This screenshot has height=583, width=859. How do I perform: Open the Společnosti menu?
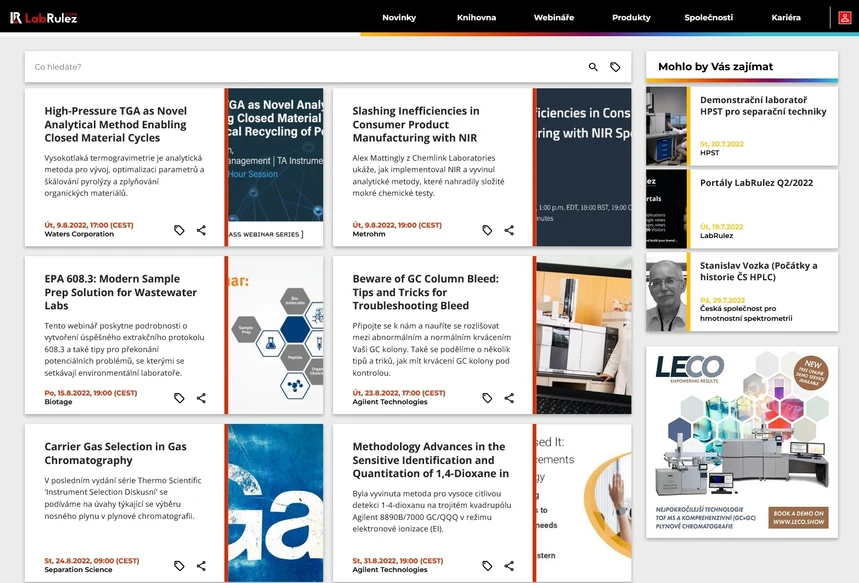coord(710,17)
